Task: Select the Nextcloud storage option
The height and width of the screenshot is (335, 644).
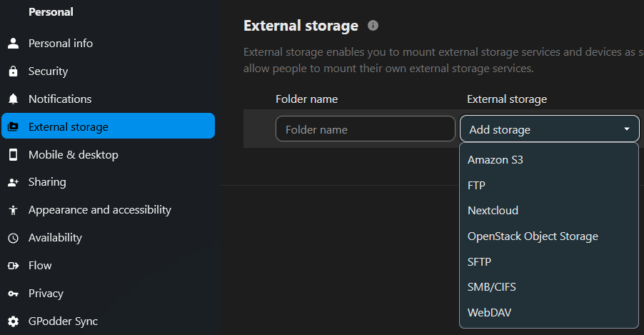Action: pos(493,211)
